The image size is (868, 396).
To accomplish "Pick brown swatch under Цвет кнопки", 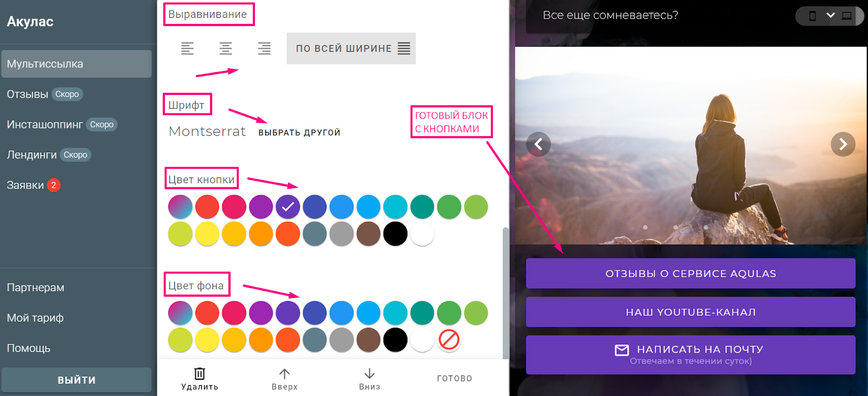I will 368,234.
